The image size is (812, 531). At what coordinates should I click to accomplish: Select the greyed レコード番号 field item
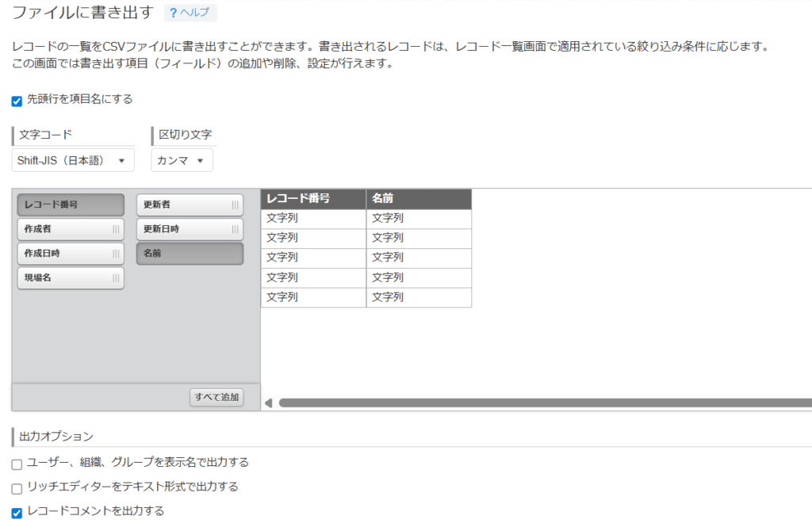[71, 204]
